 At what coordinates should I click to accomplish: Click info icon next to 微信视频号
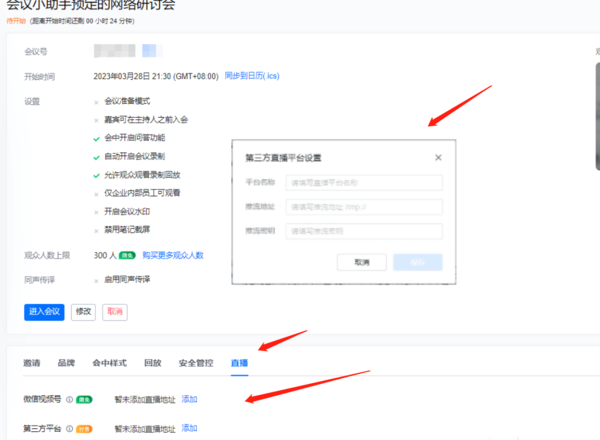69,399
